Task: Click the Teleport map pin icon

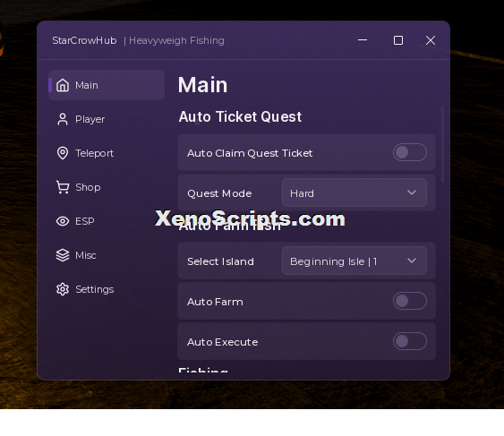Action: pos(63,153)
